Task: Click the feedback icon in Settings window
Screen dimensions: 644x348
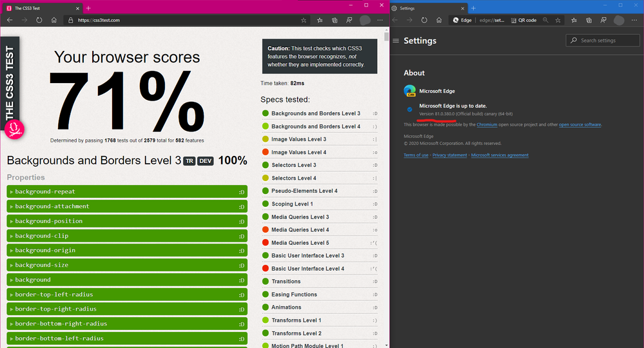Action: 603,20
